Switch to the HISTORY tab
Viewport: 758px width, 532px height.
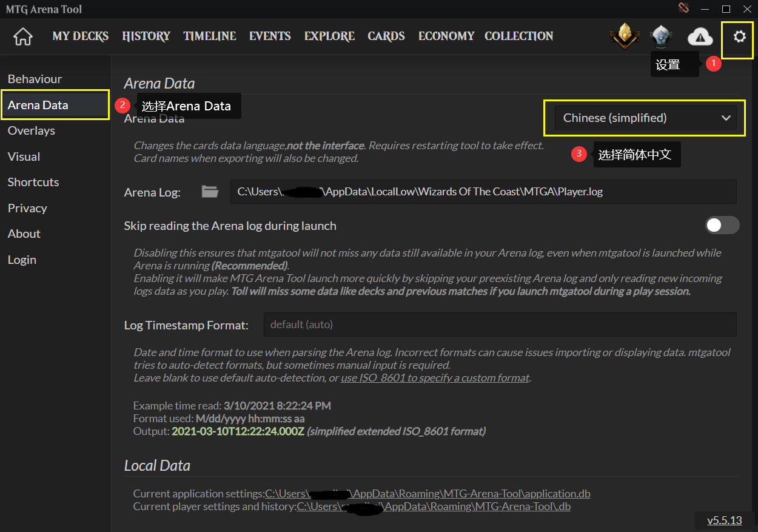coord(146,36)
